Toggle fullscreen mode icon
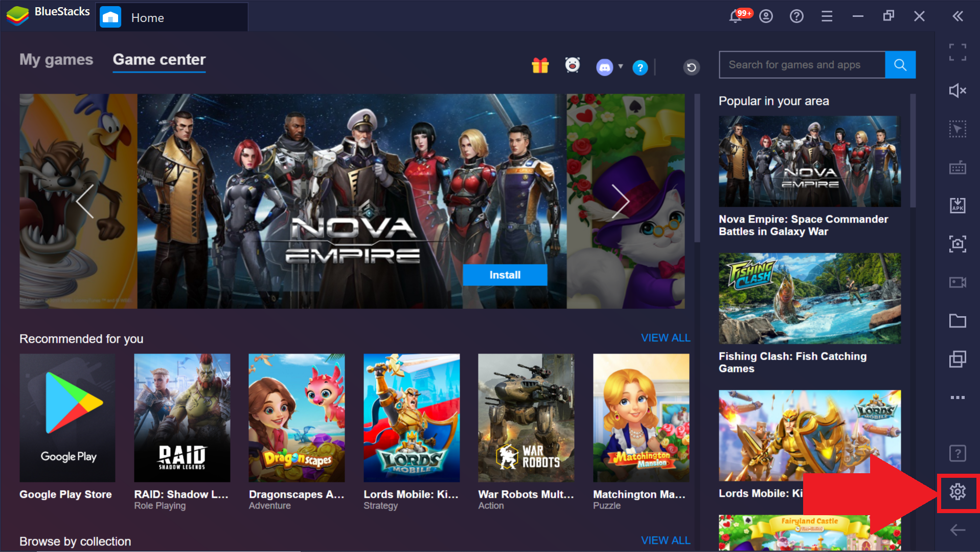The height and width of the screenshot is (552, 980). [x=958, y=52]
